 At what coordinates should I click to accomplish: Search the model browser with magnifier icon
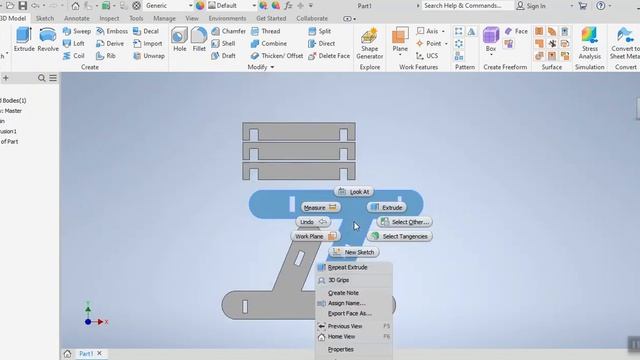(42, 78)
